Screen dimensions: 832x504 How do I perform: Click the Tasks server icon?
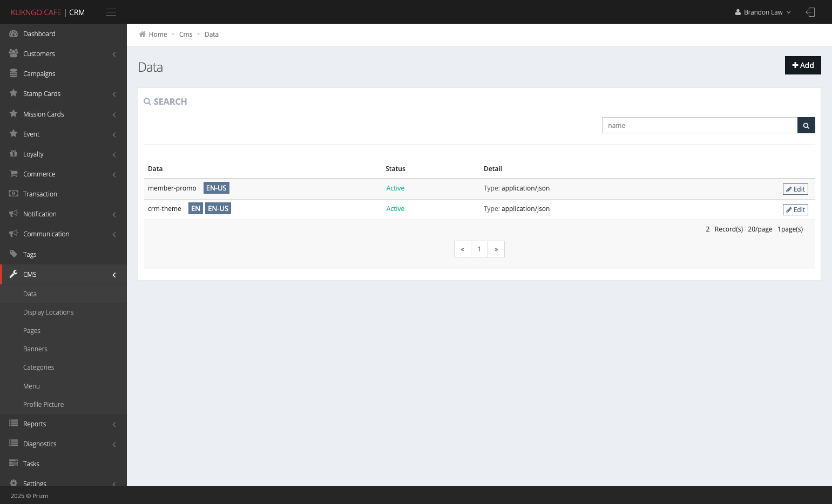(x=13, y=464)
